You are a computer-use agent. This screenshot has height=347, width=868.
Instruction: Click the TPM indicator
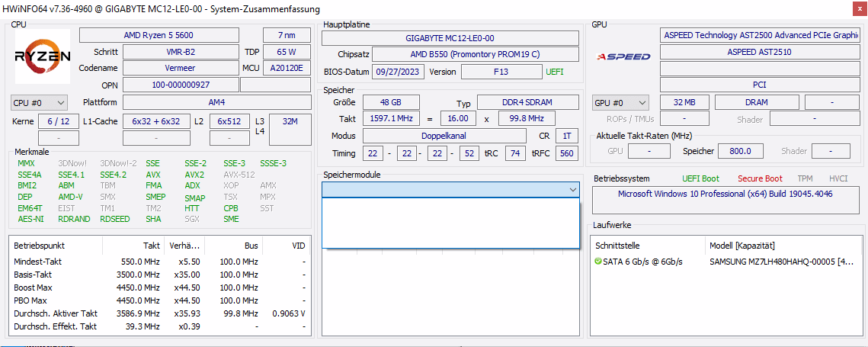805,178
